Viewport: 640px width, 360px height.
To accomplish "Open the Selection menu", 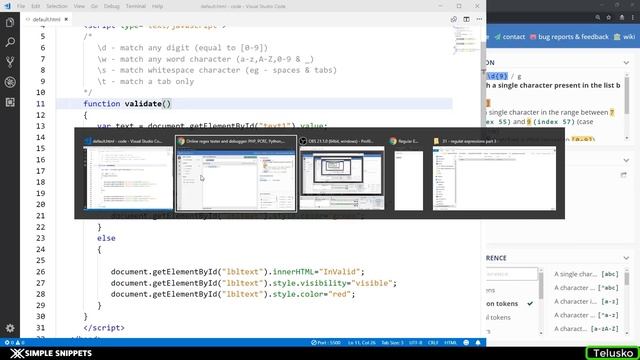I will coord(56,6).
